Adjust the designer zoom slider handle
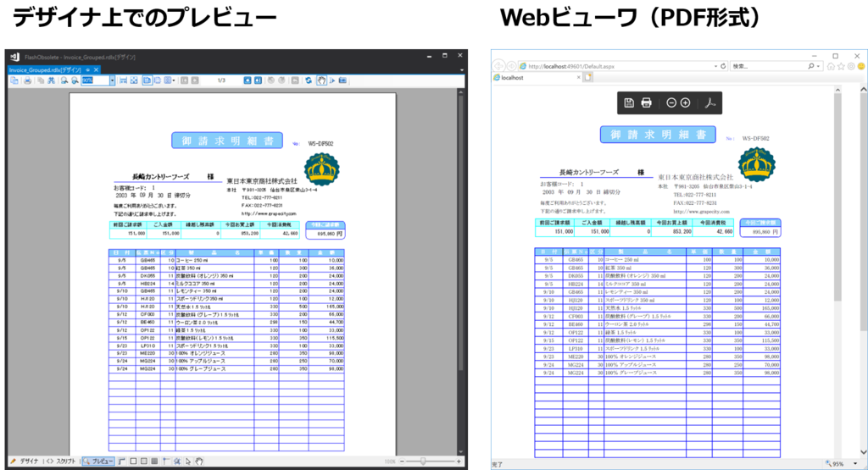 click(424, 462)
